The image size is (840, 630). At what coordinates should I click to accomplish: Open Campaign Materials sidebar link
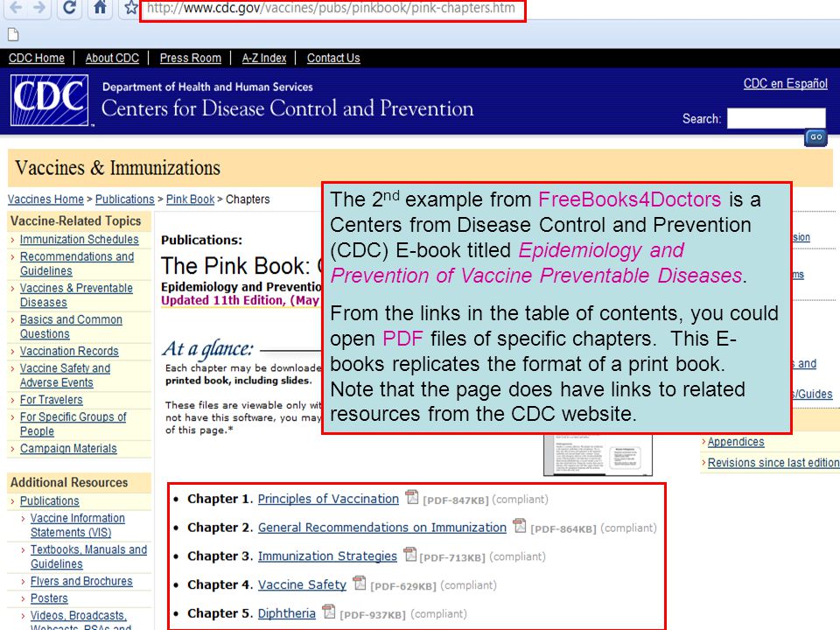point(68,448)
